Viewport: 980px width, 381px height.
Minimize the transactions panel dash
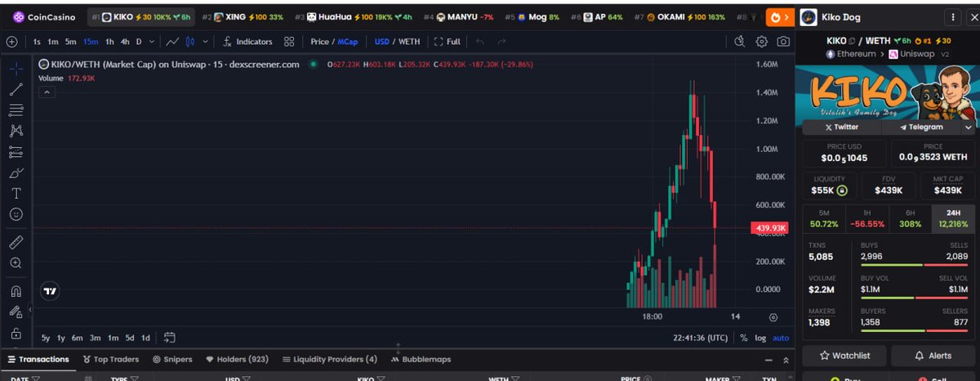[768, 360]
